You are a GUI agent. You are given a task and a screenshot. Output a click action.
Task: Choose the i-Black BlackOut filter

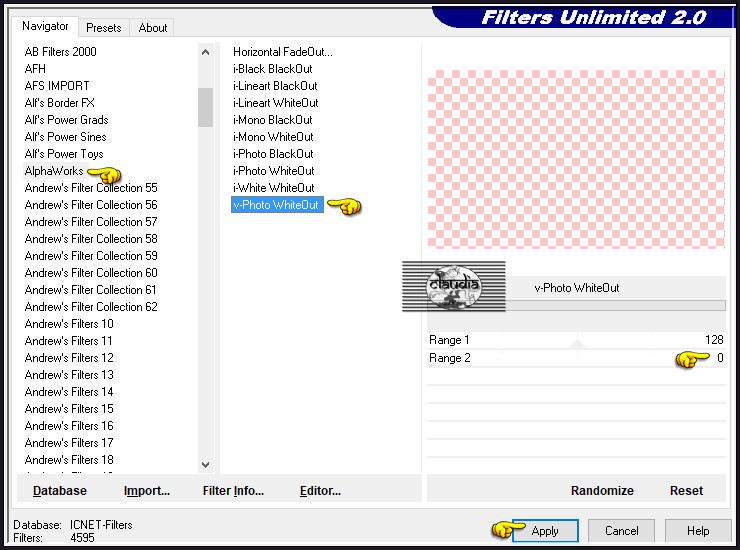[x=273, y=69]
